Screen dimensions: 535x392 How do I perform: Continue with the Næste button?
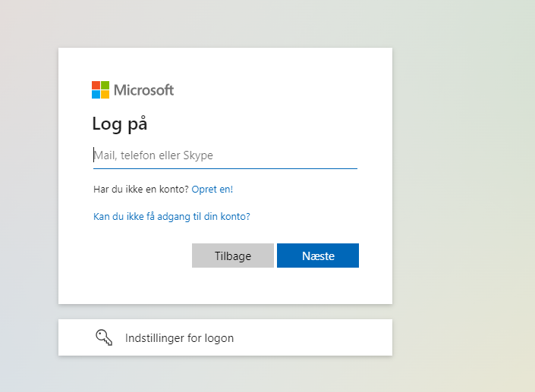click(318, 256)
